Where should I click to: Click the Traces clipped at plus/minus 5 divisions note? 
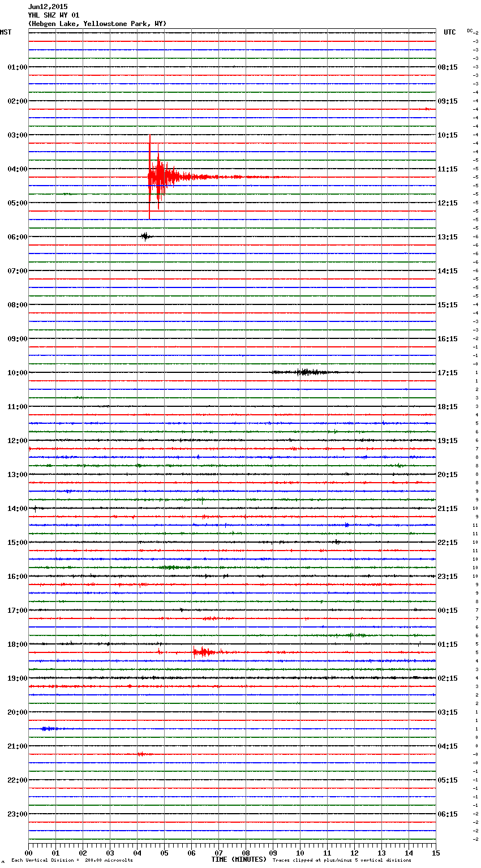click(x=342, y=861)
